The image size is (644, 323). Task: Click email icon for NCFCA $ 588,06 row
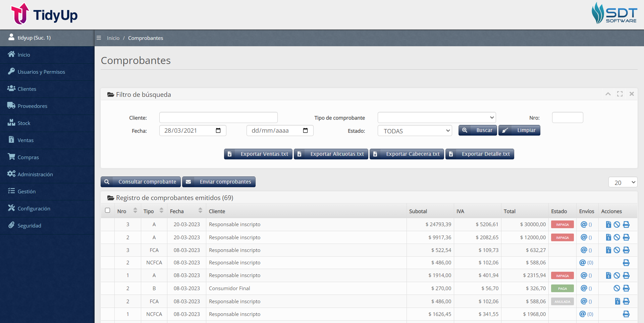click(583, 263)
